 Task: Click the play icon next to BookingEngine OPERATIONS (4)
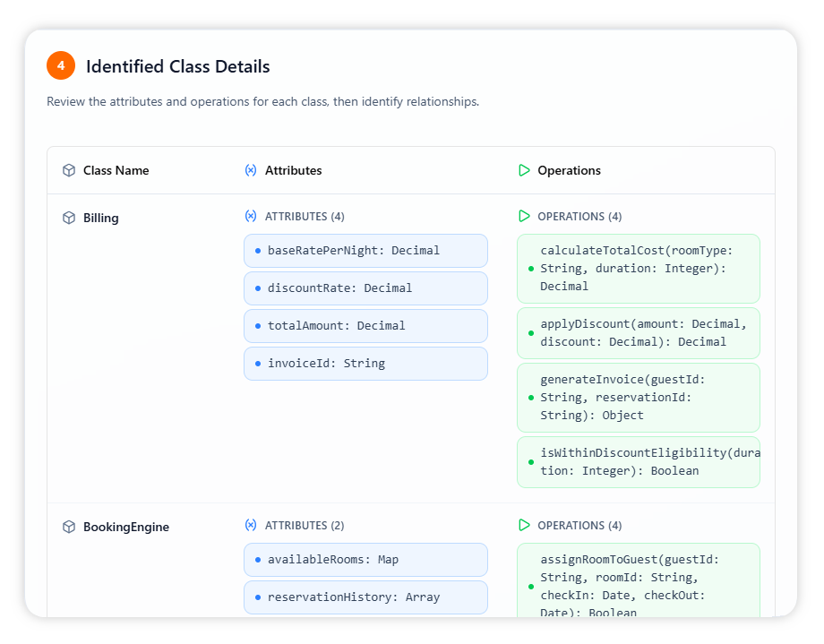coord(524,525)
